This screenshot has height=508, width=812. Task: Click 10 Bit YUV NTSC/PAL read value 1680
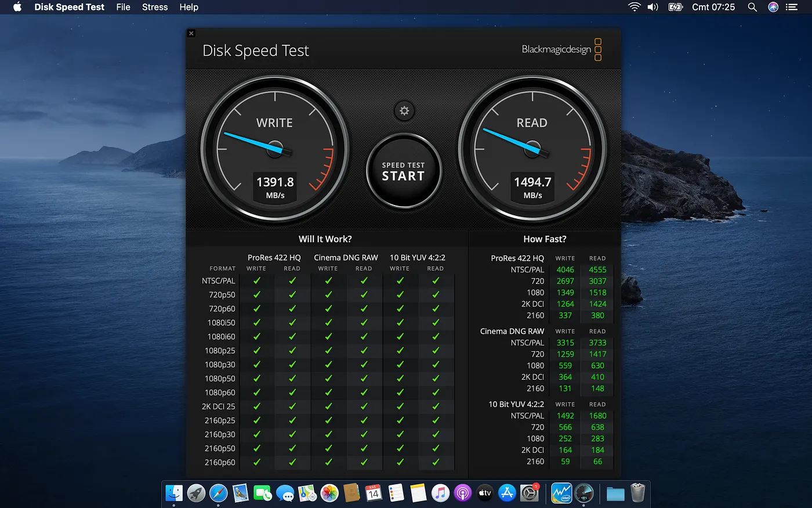(597, 416)
